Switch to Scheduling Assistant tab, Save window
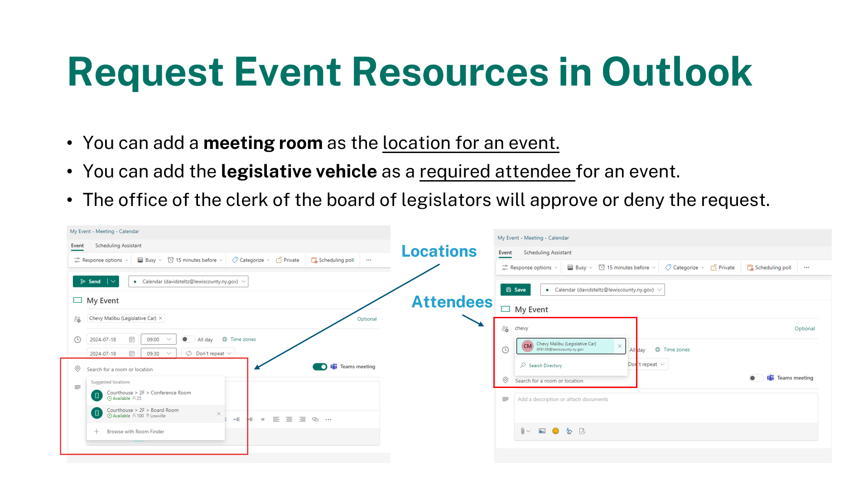Screen dimensions: 868x488 pos(547,253)
